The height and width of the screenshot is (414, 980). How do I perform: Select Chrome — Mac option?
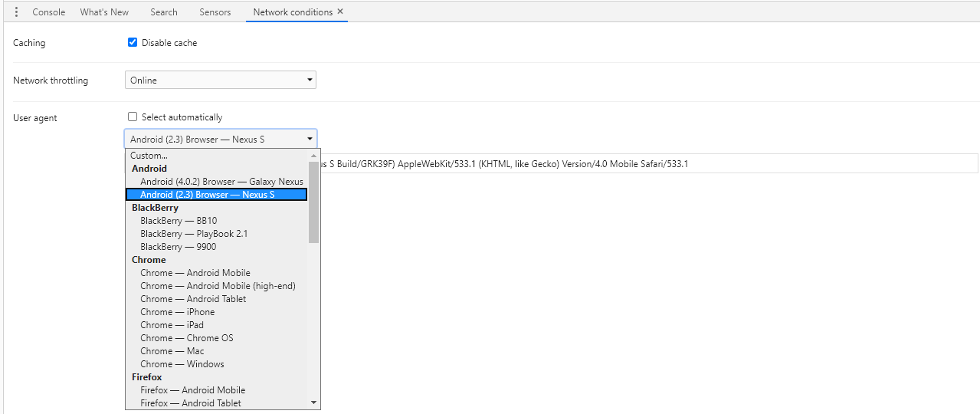pos(217,351)
